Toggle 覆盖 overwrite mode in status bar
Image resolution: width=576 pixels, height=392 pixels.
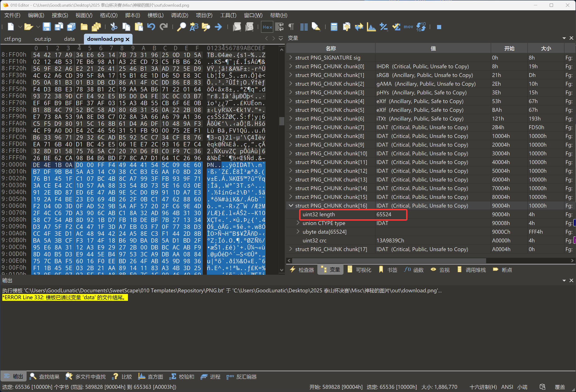click(560, 387)
